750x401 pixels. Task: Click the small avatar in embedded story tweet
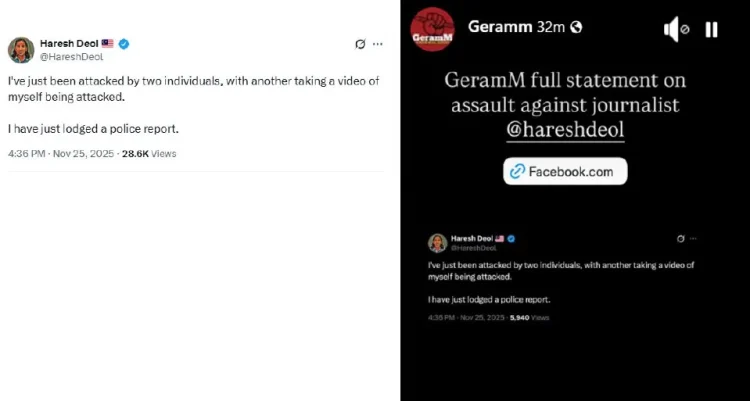(437, 243)
